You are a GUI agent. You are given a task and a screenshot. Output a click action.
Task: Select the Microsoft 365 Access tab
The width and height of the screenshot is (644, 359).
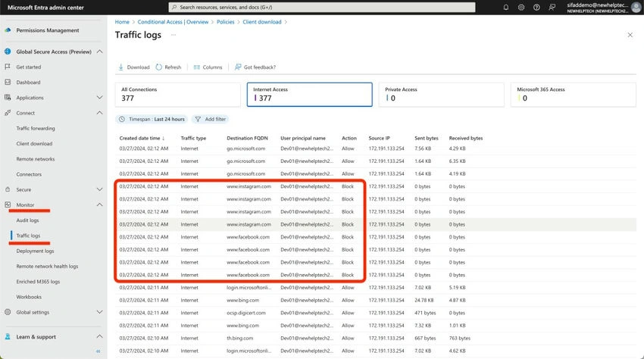(x=574, y=95)
